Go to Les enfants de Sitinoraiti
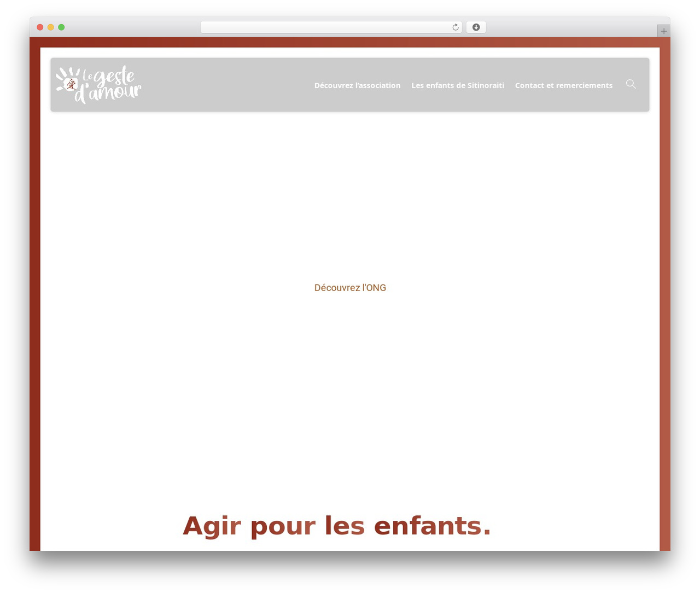Image resolution: width=700 pixels, height=593 pixels. coord(458,85)
